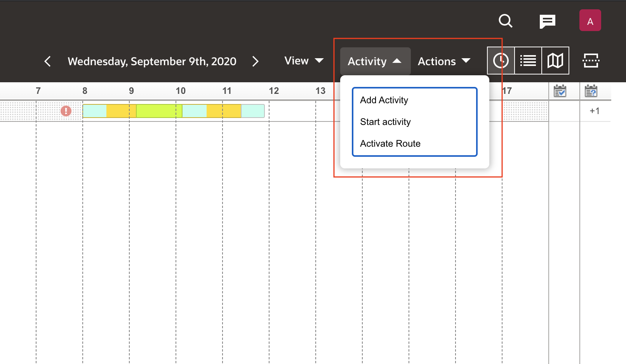The image size is (626, 364).
Task: Click Activate Route option
Action: (390, 143)
